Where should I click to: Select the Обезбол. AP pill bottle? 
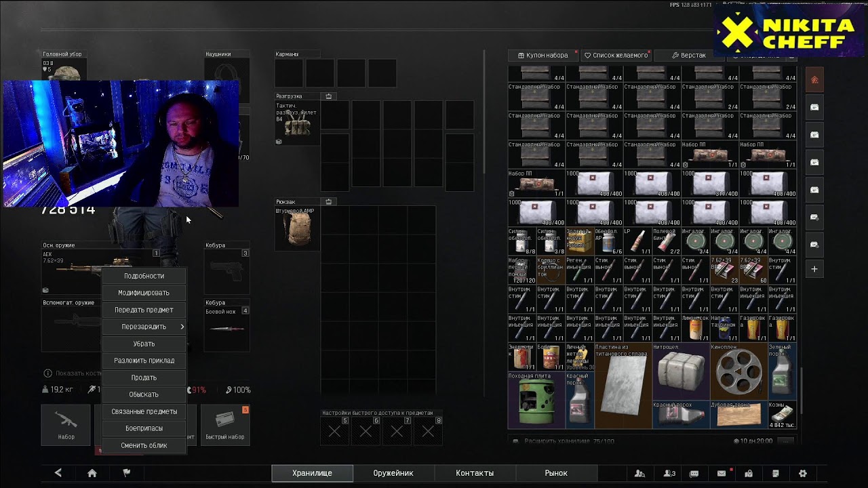tap(608, 242)
